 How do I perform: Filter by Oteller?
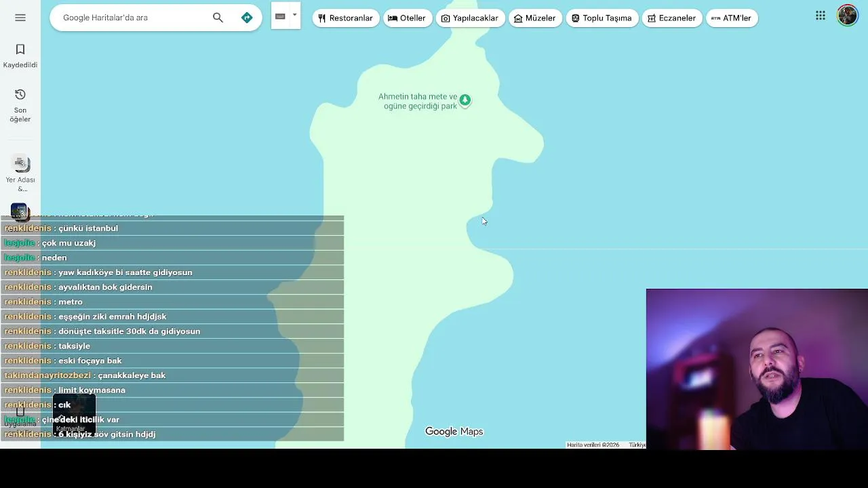tap(407, 18)
